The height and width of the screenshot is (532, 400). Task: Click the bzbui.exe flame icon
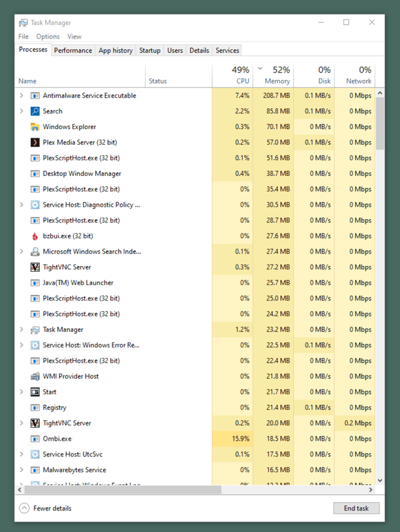[35, 236]
